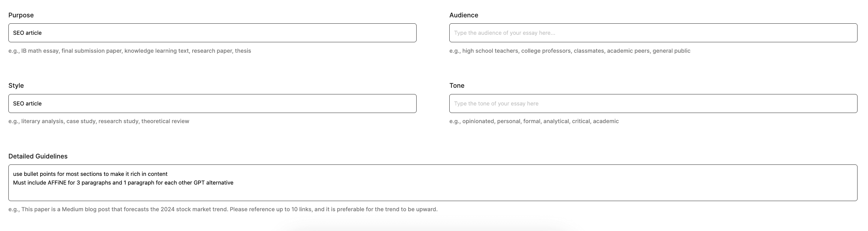
Task: Click the Purpose field label
Action: 21,15
